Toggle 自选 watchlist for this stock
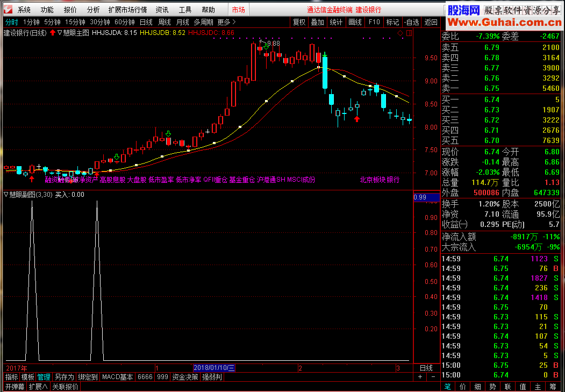The image size is (565, 392). 411,22
